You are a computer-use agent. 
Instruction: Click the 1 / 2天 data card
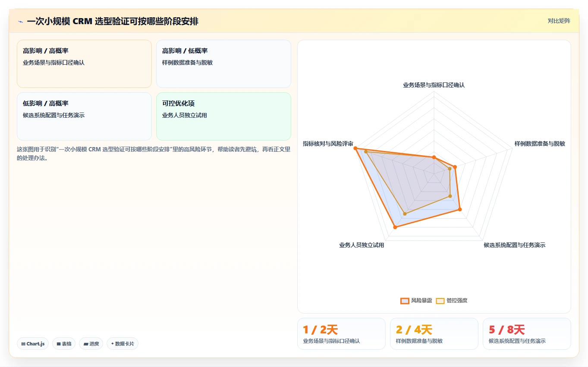coord(341,334)
